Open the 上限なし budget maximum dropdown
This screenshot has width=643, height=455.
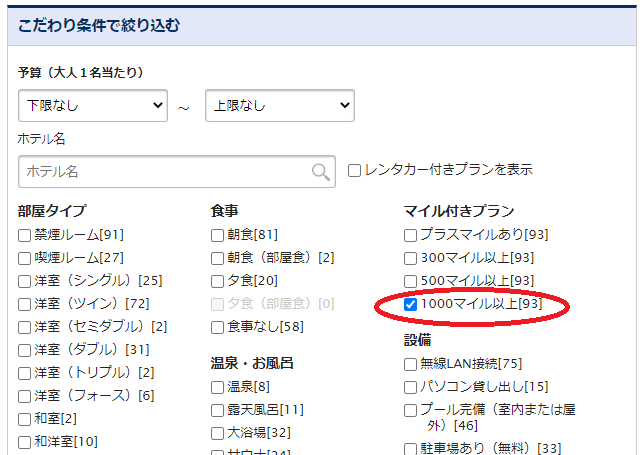pos(280,104)
